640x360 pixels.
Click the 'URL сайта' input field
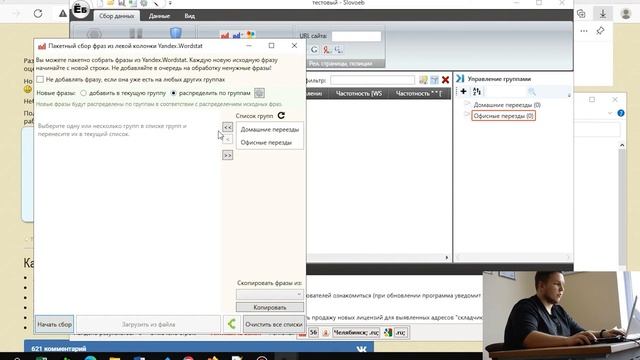(356, 36)
